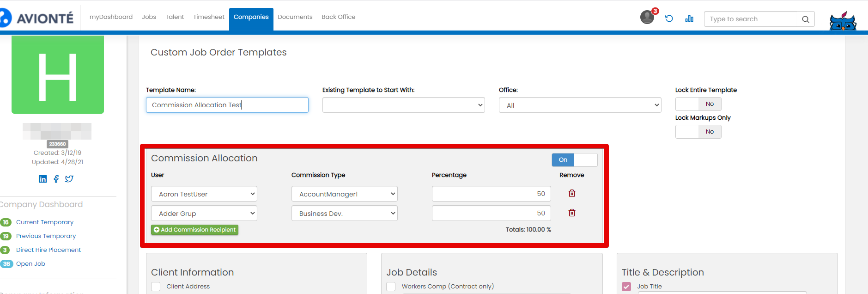Toggle the Commission Allocation On switch

tap(574, 160)
